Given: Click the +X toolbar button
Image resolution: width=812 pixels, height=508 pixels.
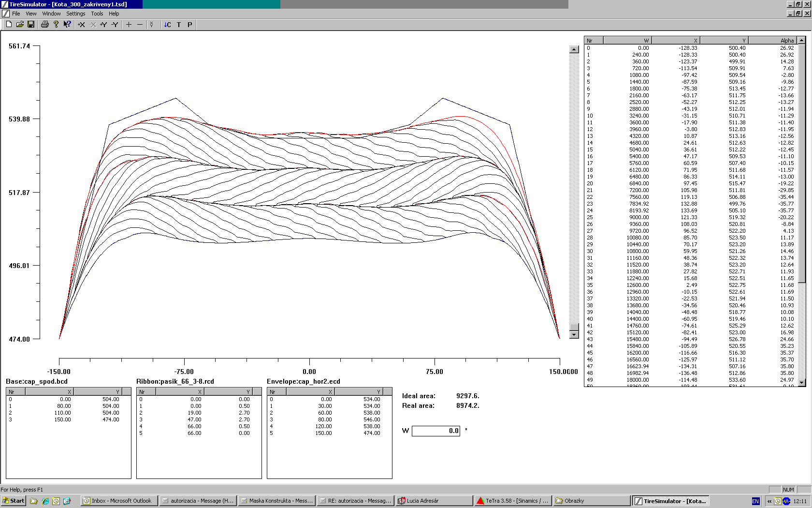Looking at the screenshot, I should pos(81,24).
